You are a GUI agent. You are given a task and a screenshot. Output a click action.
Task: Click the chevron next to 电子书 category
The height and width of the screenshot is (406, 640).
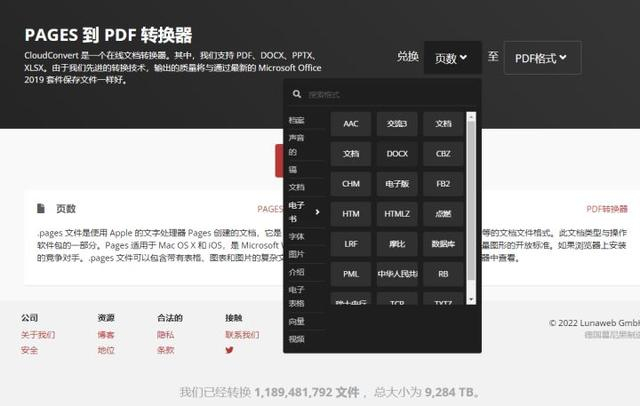318,212
